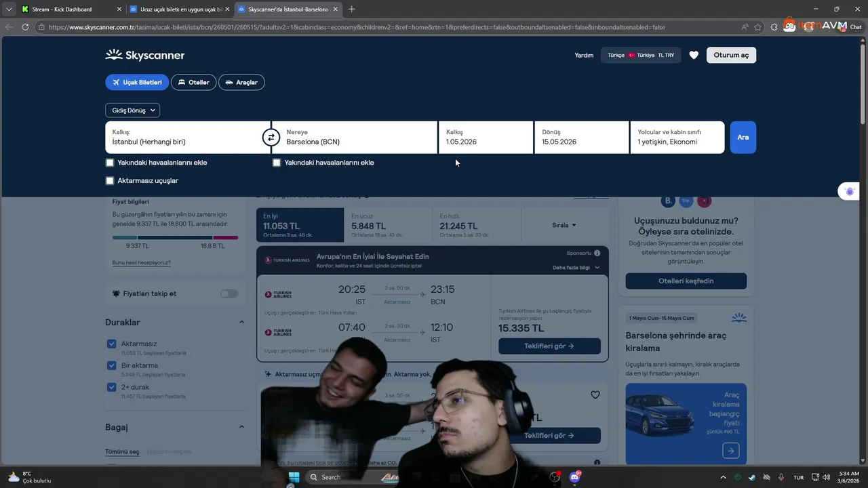
Task: Click the car rental card arrow icon
Action: point(730,450)
